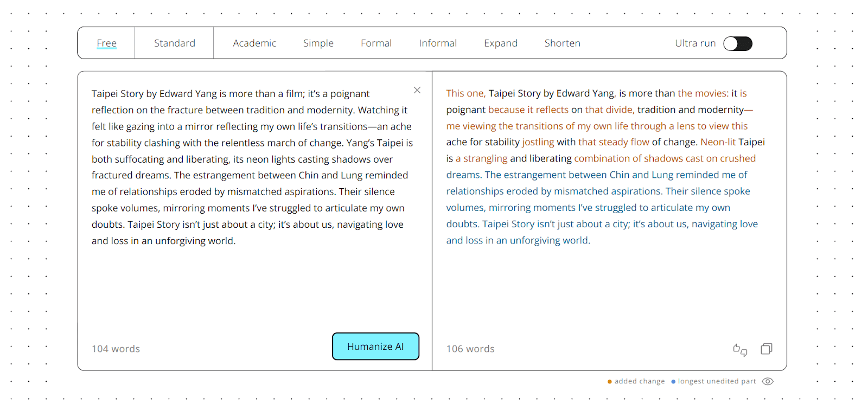Enable the Ultra run switch
Image resolution: width=868 pixels, height=410 pixels.
click(738, 43)
